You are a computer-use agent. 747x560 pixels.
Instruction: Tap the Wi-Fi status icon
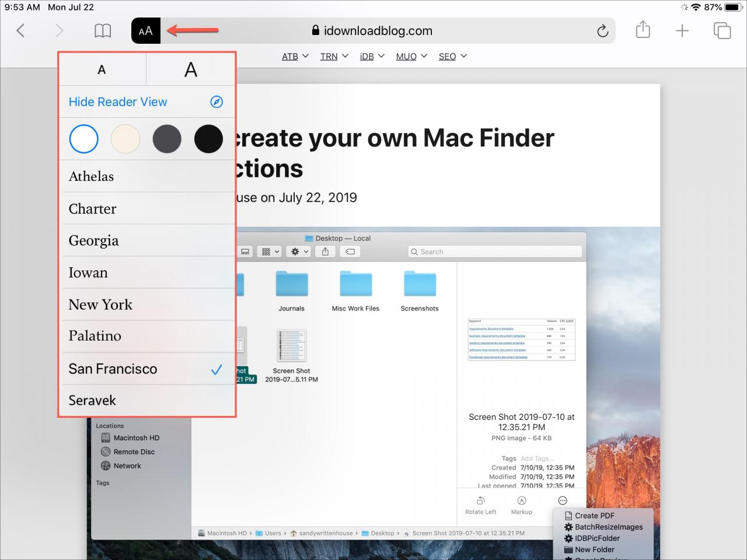[x=695, y=8]
